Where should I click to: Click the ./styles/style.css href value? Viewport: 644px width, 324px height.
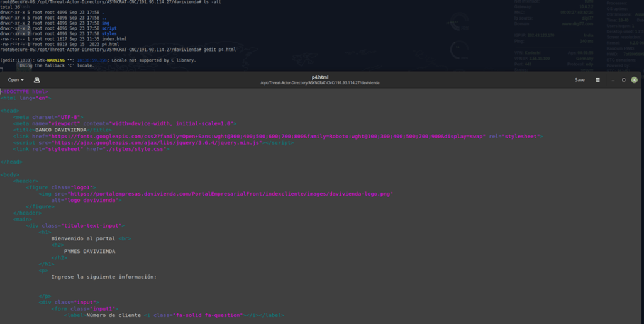click(140, 149)
